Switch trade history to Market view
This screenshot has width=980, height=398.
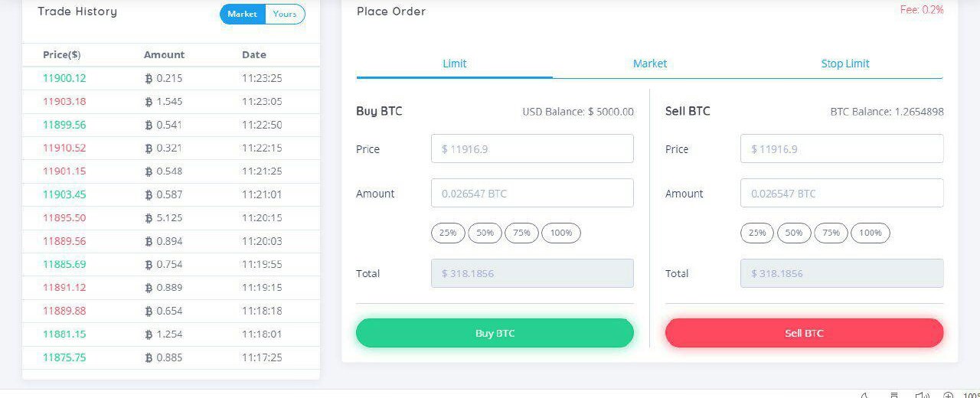(243, 14)
